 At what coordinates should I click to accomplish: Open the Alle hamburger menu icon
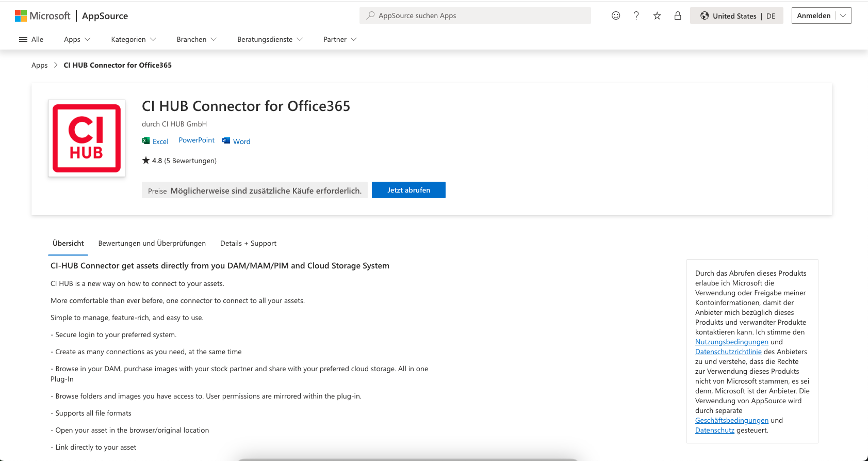(23, 39)
